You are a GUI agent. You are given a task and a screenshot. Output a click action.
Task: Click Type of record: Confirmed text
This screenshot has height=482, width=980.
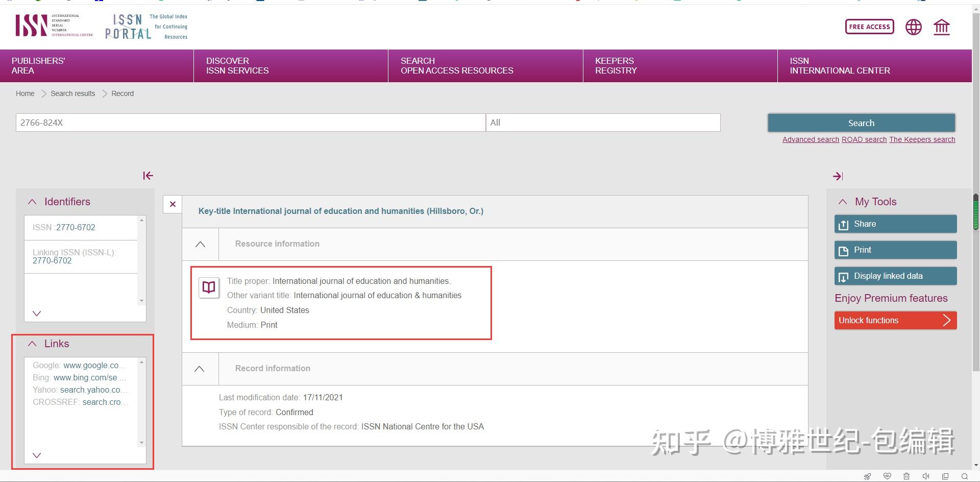(266, 412)
